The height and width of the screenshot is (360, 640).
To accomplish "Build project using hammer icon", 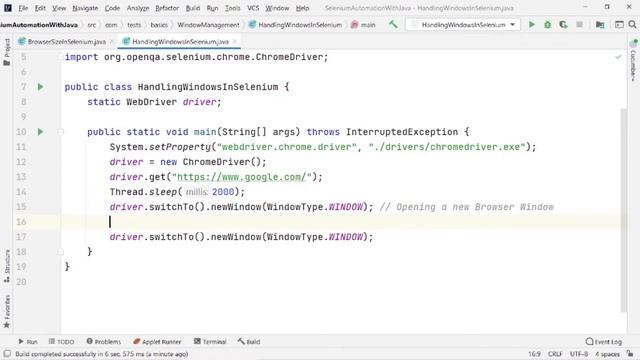I will point(393,24).
